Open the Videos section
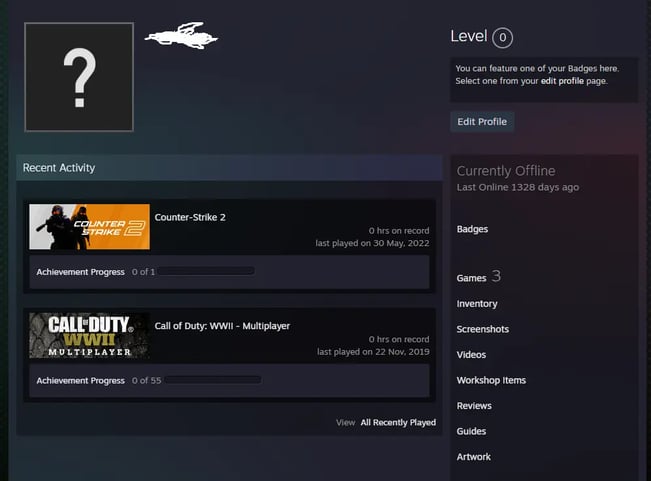The image size is (651, 481). (x=471, y=355)
